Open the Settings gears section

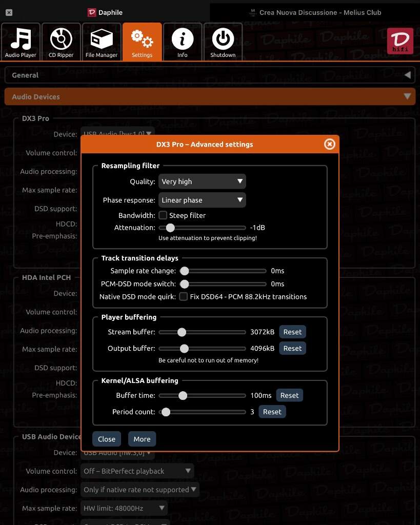[x=142, y=42]
